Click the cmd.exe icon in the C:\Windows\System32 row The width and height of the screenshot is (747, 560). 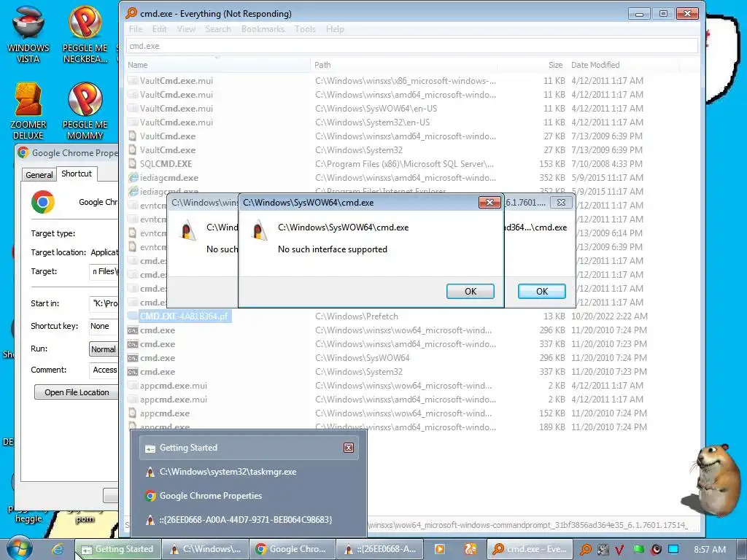click(133, 372)
